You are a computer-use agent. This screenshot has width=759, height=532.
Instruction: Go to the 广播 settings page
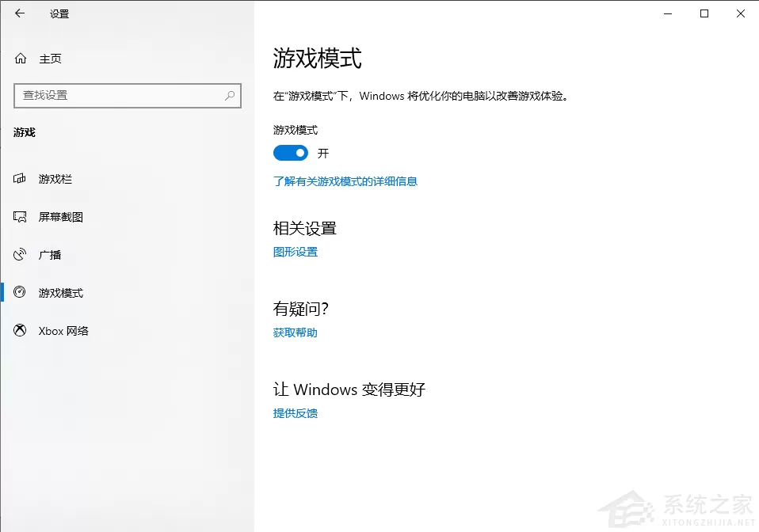coord(49,255)
